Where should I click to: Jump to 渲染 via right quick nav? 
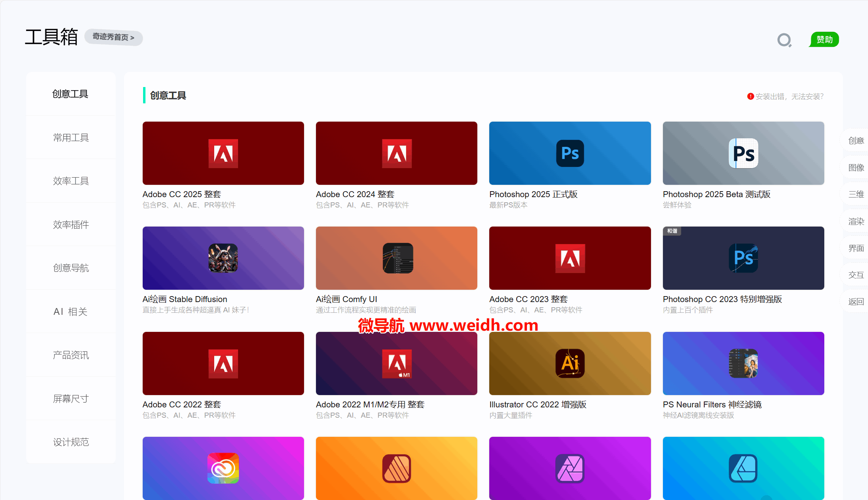pyautogui.click(x=856, y=221)
